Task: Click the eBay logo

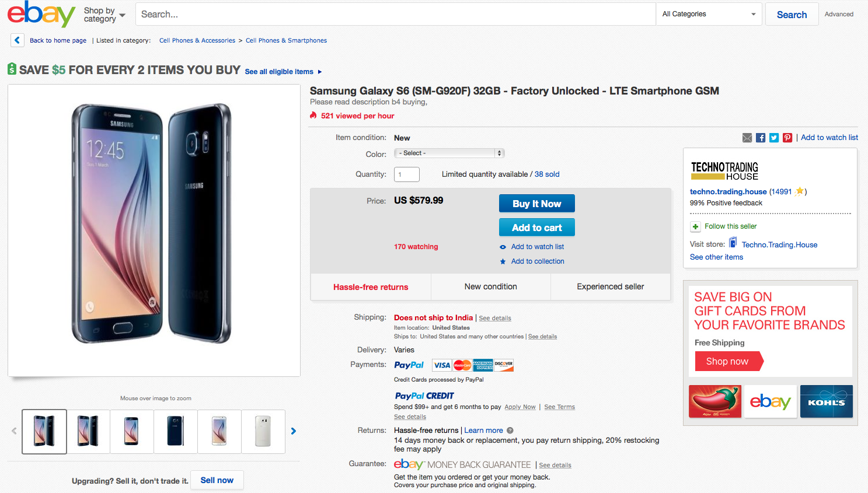Action: tap(41, 13)
